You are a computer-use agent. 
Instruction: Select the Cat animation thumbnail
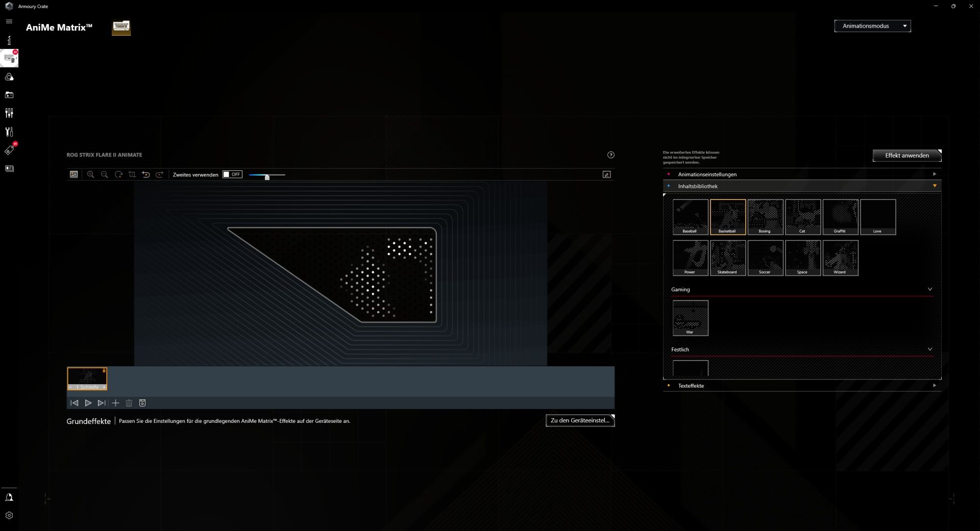coord(803,217)
